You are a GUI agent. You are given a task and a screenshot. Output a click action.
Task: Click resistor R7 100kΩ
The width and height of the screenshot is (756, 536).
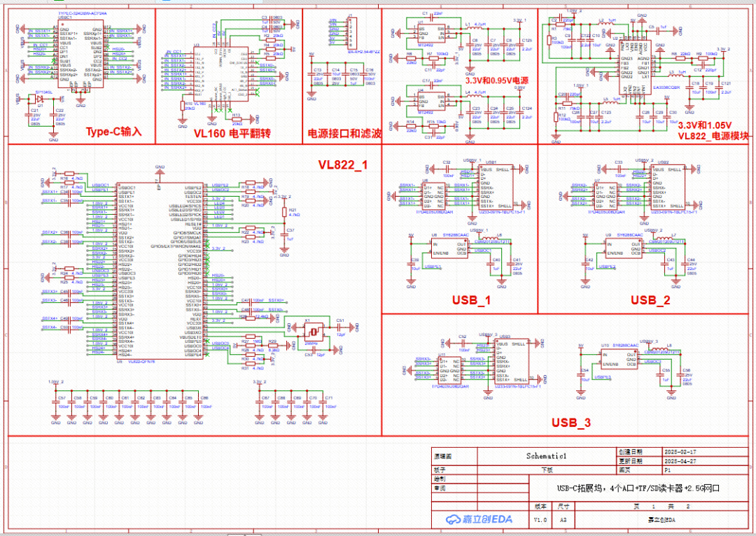434,58
